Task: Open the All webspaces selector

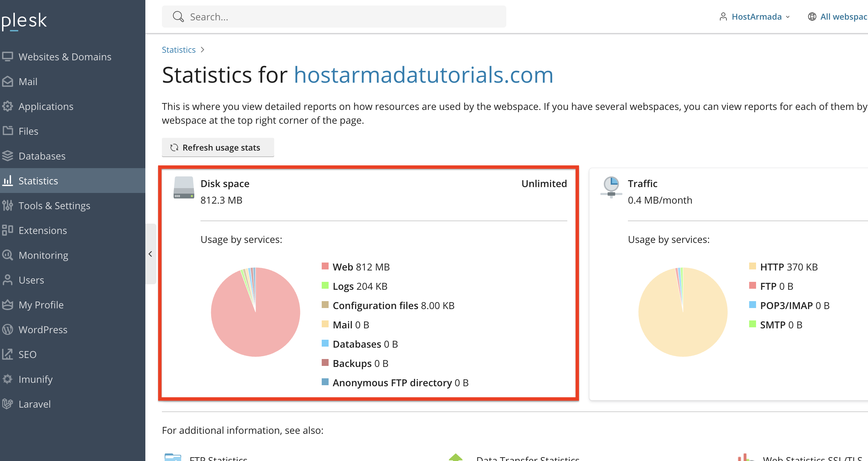Action: coord(838,17)
